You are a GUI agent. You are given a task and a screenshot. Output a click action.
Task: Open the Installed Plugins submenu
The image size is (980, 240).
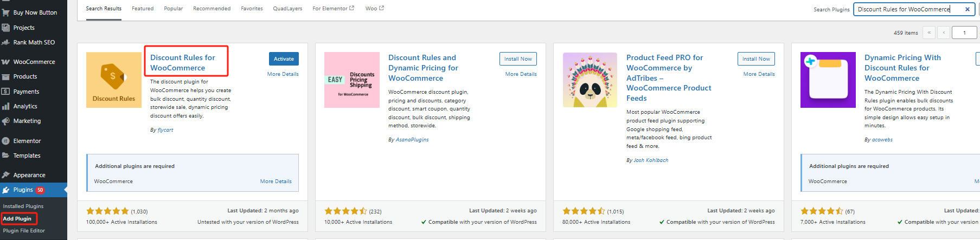click(23, 206)
